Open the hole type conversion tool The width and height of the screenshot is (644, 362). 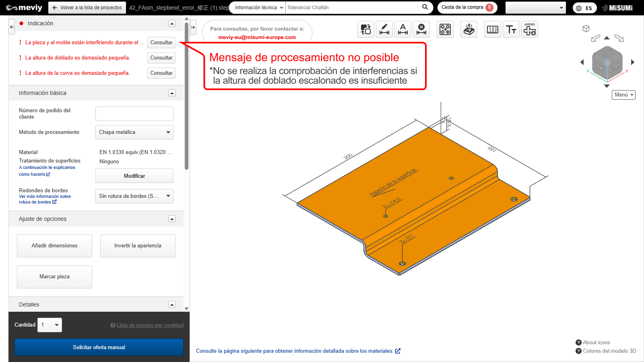[445, 29]
